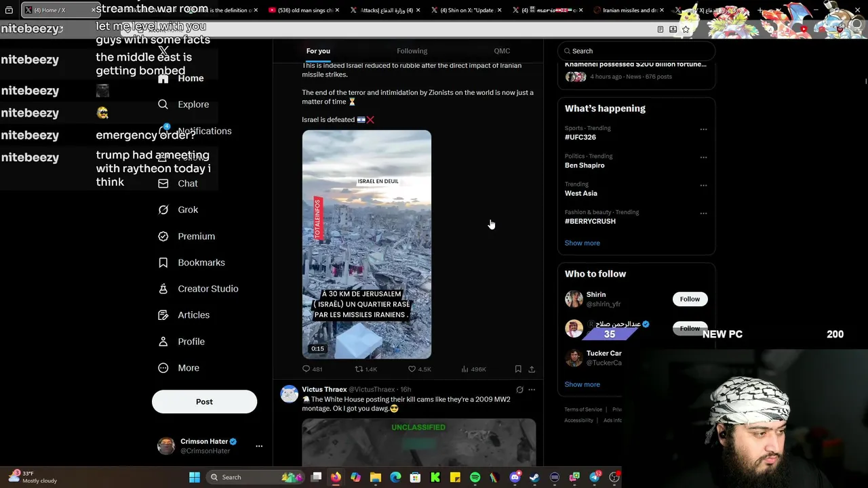868x488 pixels.
Task: Open Shirin's profile avatar
Action: click(x=574, y=299)
